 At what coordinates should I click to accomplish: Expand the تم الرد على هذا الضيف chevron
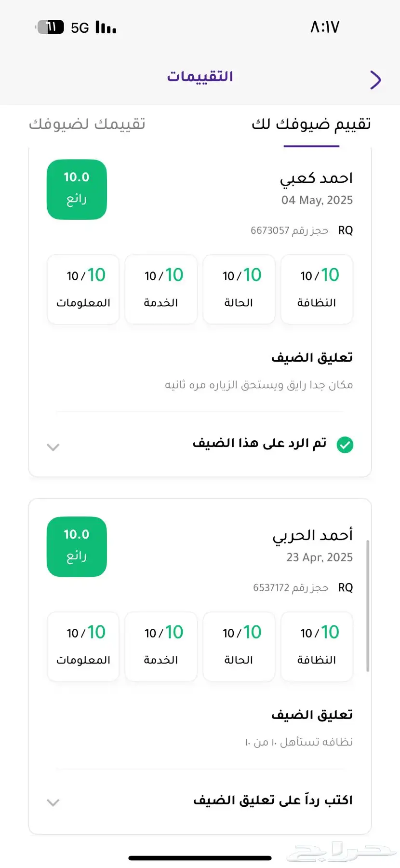pos(53,447)
